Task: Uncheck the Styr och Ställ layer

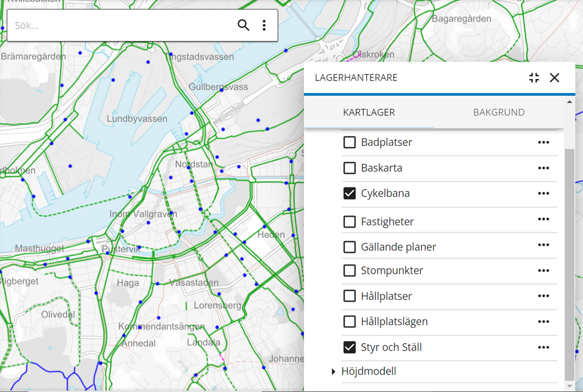Action: coord(349,347)
